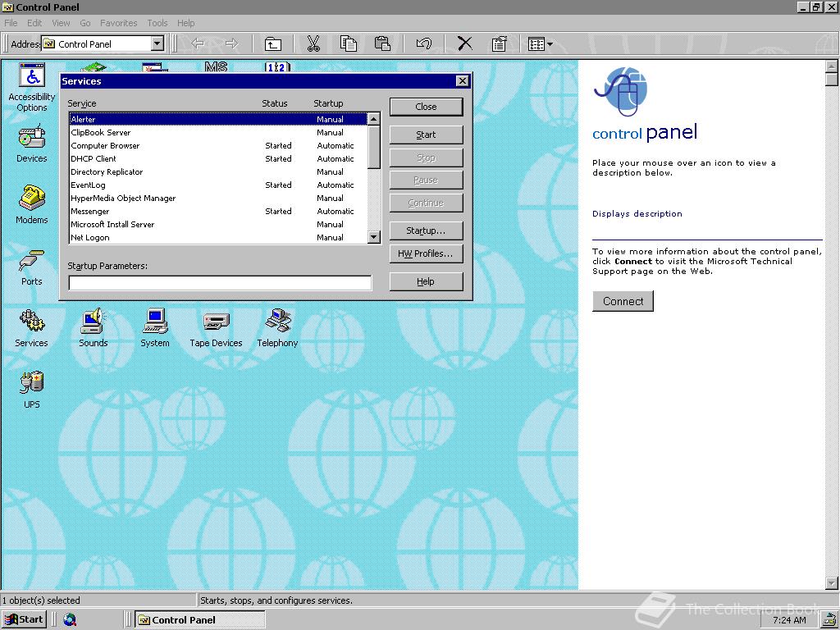Open the Help menu in menu bar
This screenshot has width=840, height=630.
[x=186, y=23]
